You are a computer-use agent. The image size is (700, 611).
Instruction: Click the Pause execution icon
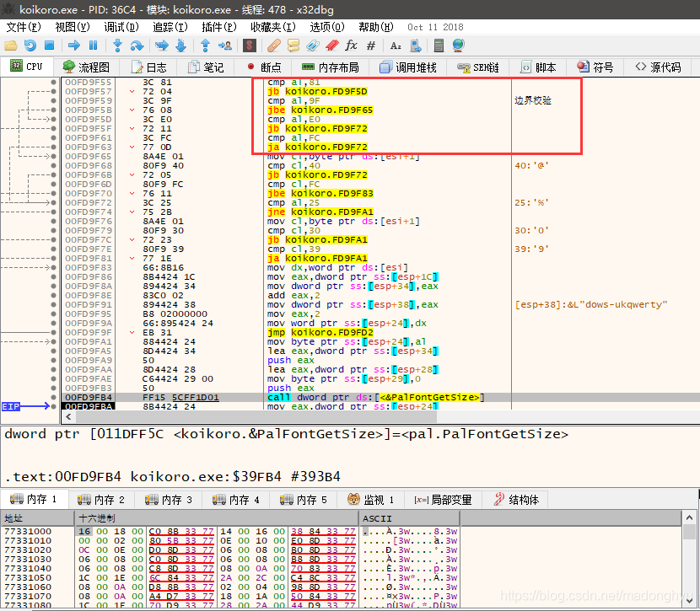[x=94, y=46]
